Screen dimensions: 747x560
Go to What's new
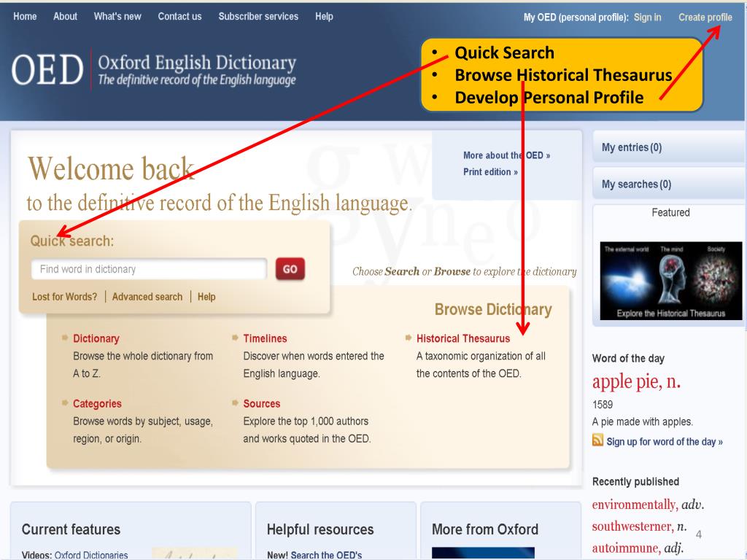[x=117, y=16]
